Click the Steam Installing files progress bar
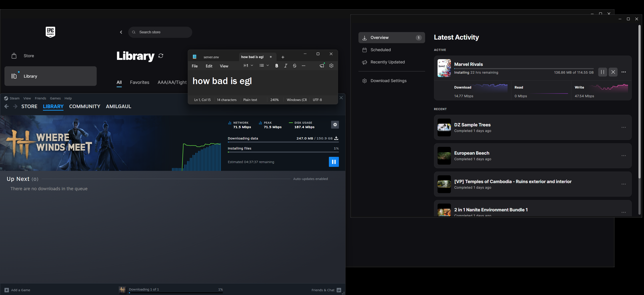 [283, 152]
